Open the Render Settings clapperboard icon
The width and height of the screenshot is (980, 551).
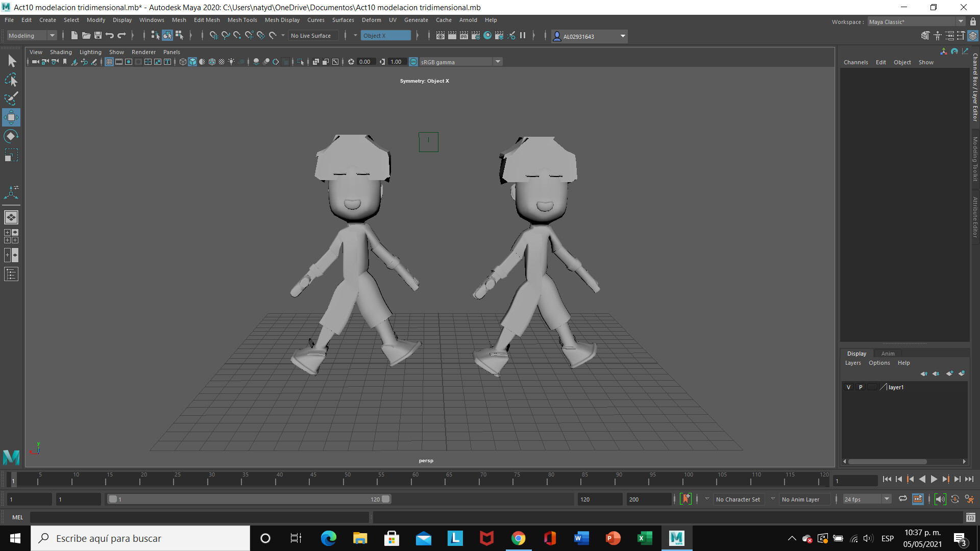coord(476,35)
